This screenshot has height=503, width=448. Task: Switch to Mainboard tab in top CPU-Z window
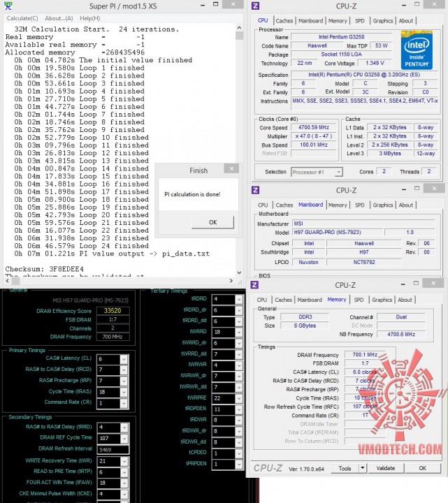pyautogui.click(x=310, y=21)
